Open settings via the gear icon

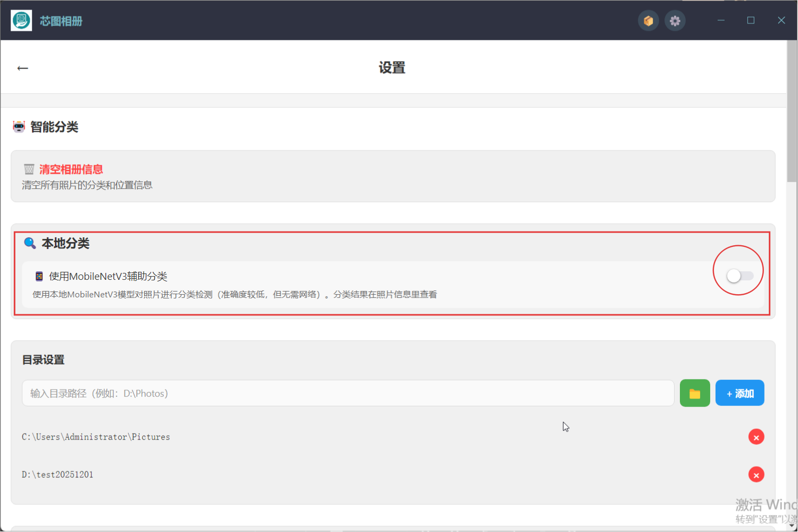(675, 21)
